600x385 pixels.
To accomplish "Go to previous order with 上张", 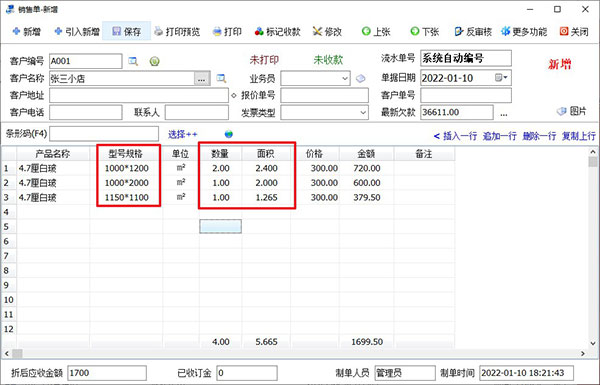I will tap(376, 31).
